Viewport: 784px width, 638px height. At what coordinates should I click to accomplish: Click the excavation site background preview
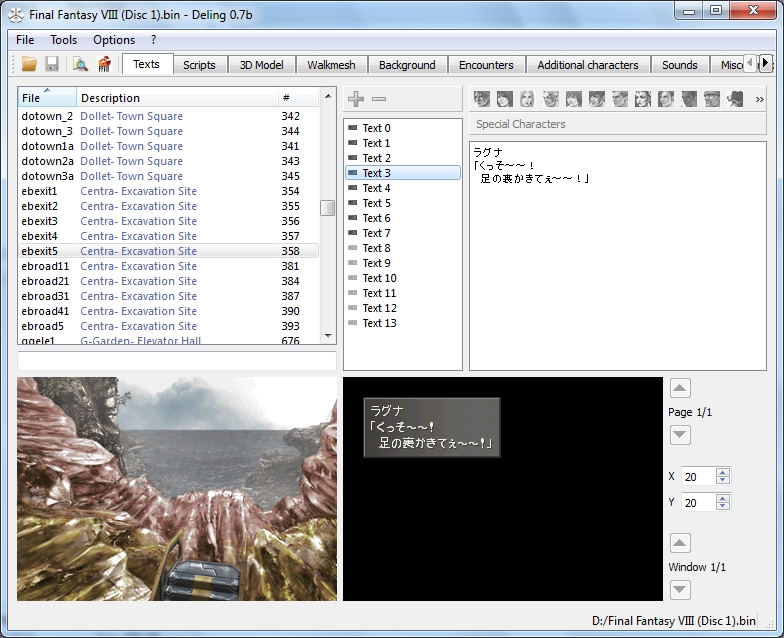pos(177,489)
